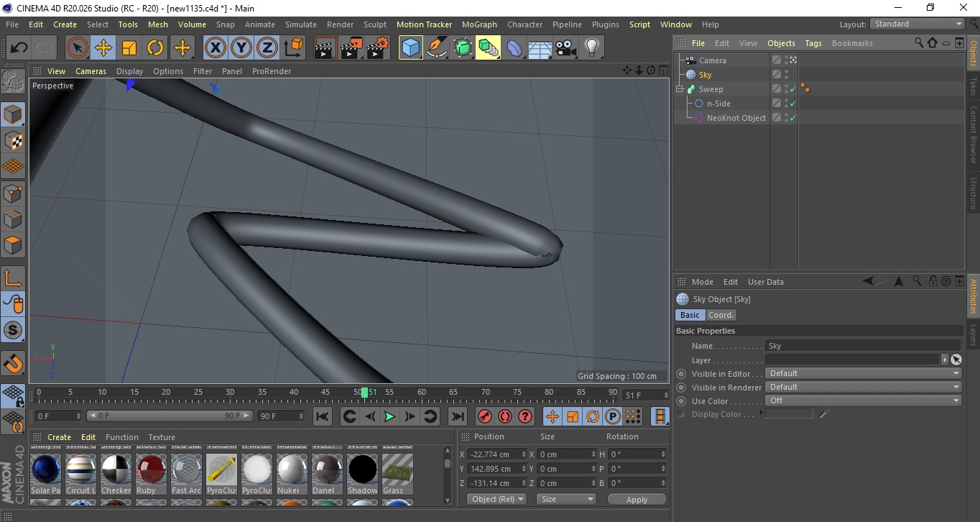This screenshot has height=522, width=980.
Task: Open the Array modeling objects
Action: tap(488, 48)
